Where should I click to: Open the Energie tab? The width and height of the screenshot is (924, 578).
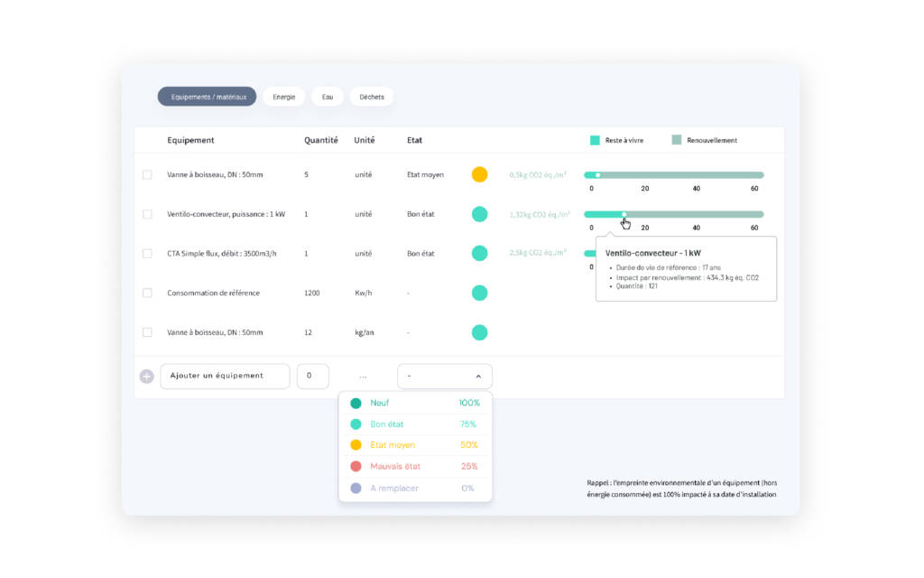click(x=284, y=97)
